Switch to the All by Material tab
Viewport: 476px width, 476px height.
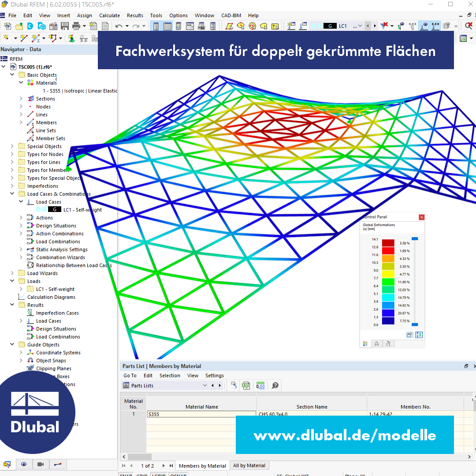pos(249,465)
